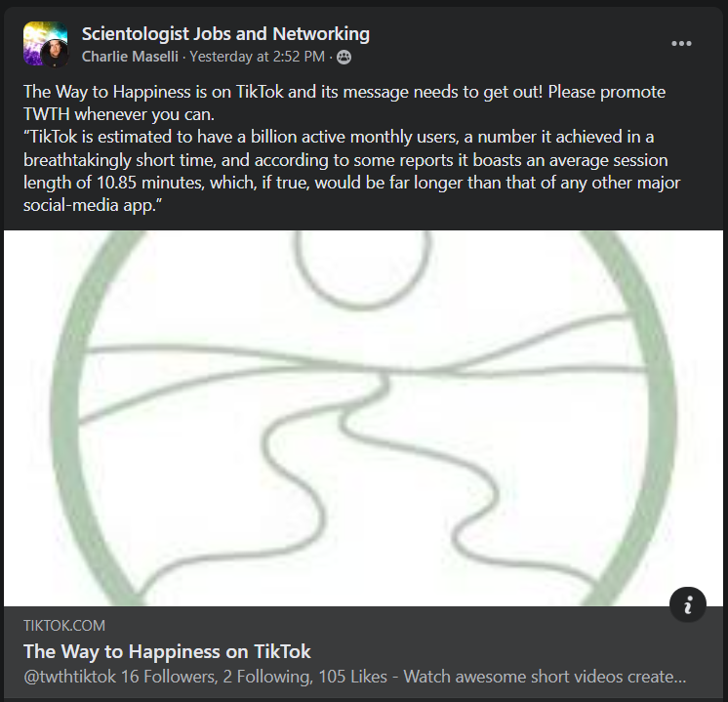This screenshot has height=702, width=728.
Task: Click the @twthtiktok followers description text
Action: 354,677
